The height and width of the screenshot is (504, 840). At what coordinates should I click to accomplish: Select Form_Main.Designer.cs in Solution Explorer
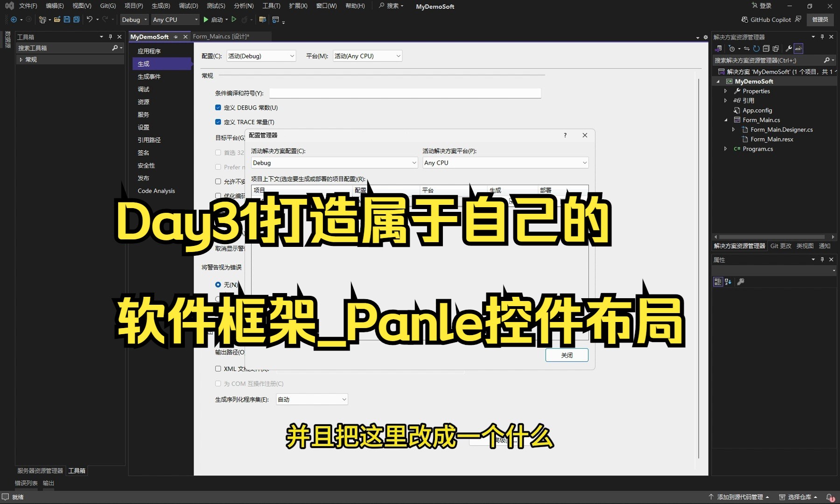point(781,130)
